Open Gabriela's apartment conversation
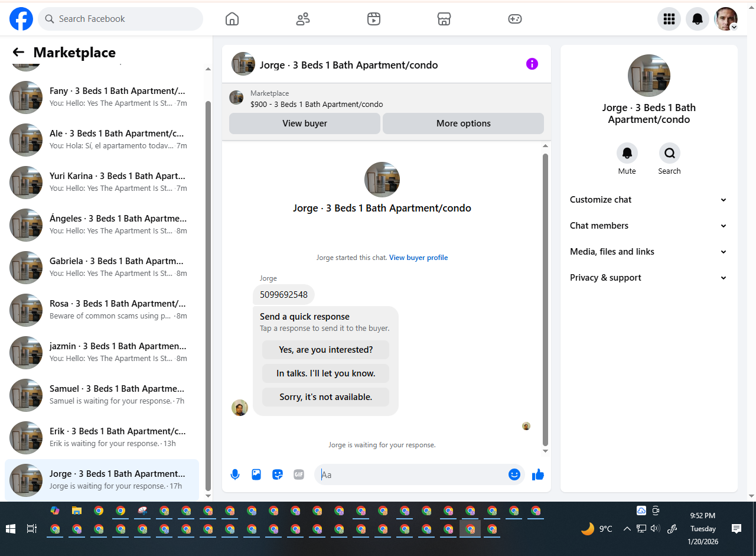This screenshot has height=556, width=756. pos(102,267)
